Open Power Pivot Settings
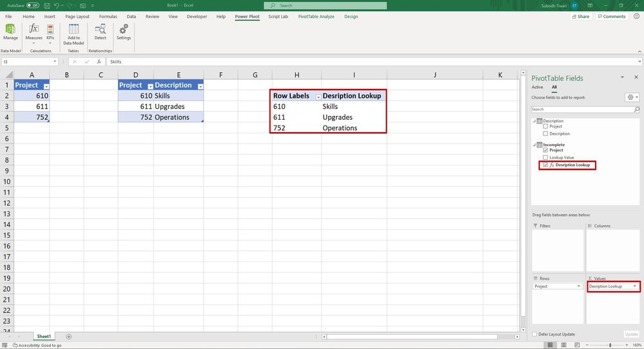This screenshot has width=644, height=349. (x=124, y=32)
